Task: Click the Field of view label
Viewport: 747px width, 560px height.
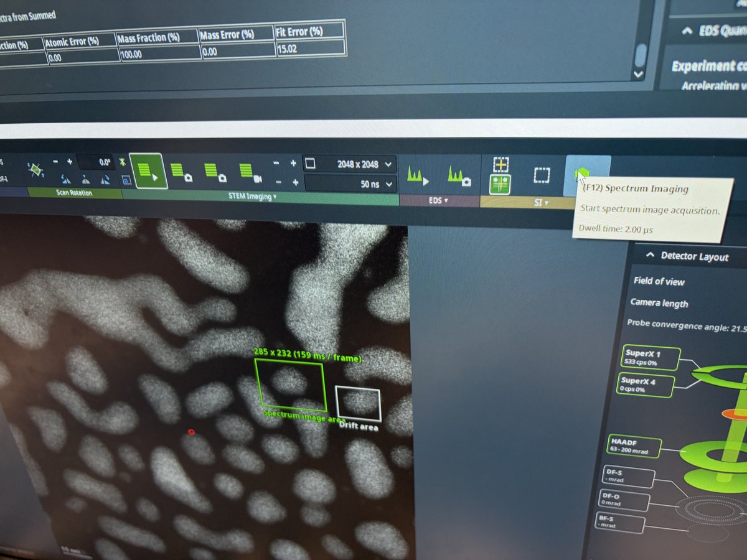Action: [659, 281]
